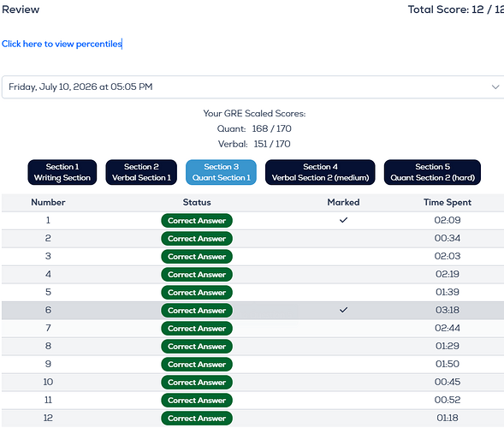Open question 10 row with time 00:45

[252, 382]
